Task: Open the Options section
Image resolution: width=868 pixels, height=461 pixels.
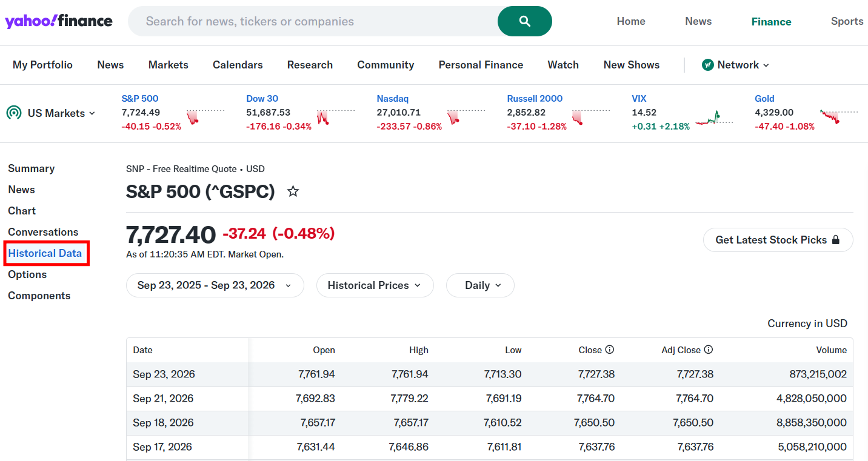Action: click(x=27, y=274)
